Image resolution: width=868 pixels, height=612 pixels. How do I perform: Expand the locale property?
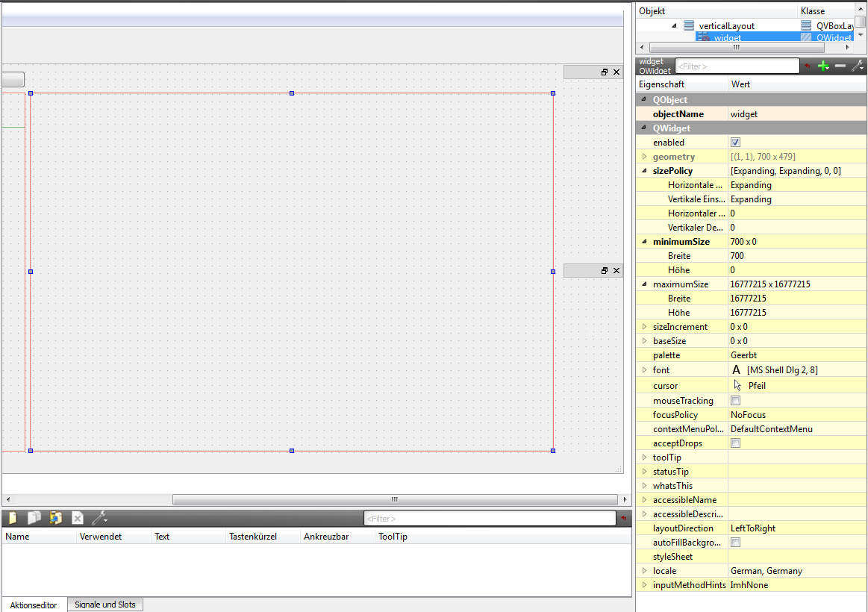click(x=644, y=570)
